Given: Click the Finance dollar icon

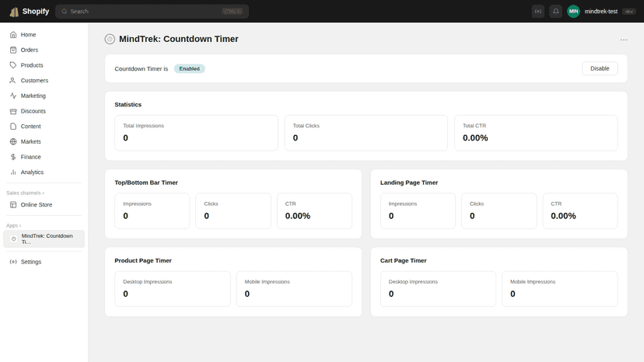Looking at the screenshot, I should (13, 157).
